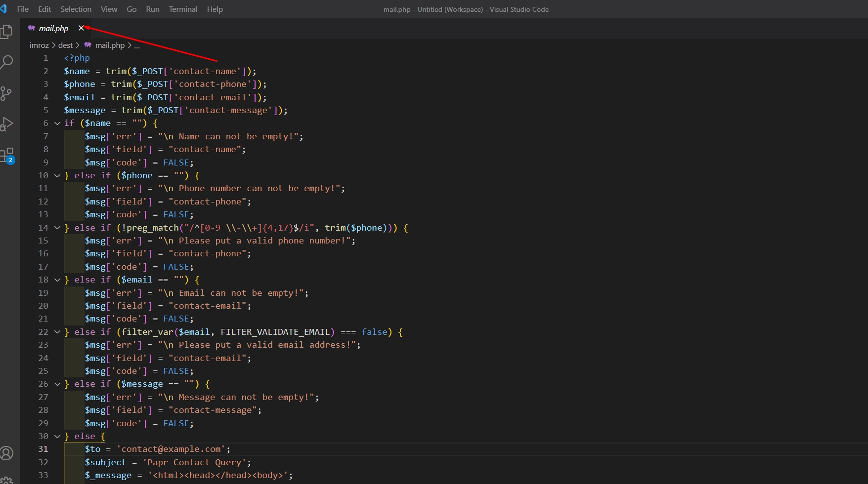Open the Search view in activity bar
The height and width of the screenshot is (484, 868).
(x=7, y=62)
